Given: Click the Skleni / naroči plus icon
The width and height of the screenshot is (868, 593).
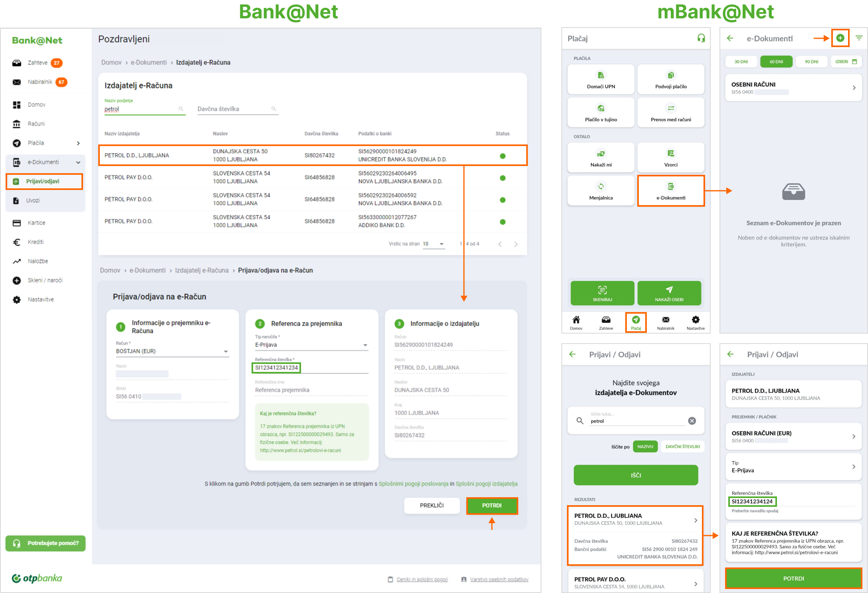Looking at the screenshot, I should click(17, 280).
